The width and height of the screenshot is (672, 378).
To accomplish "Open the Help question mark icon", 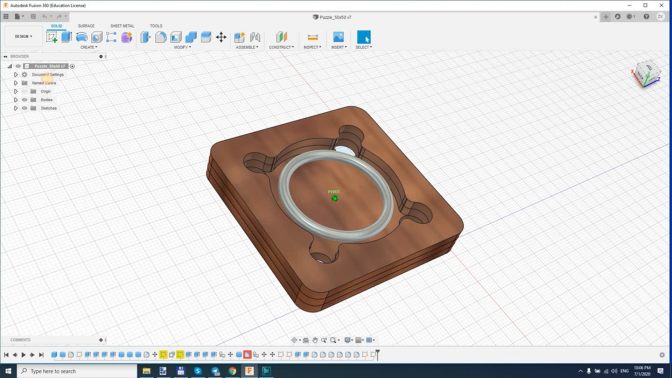I will (x=646, y=17).
